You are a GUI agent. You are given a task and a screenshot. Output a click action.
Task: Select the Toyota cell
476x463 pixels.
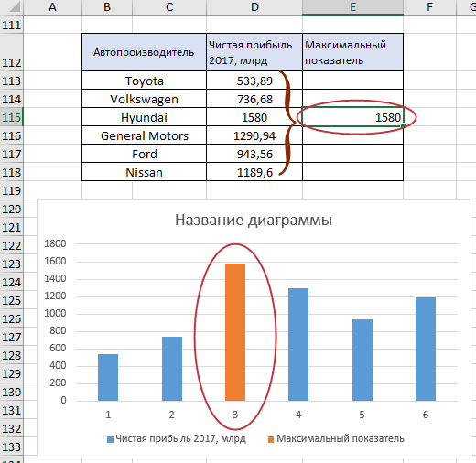(x=144, y=81)
